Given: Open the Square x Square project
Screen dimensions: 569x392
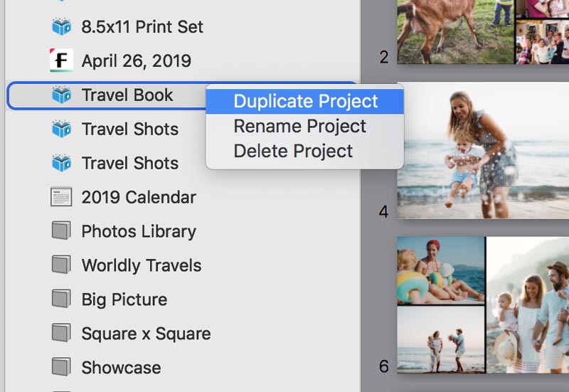Looking at the screenshot, I should [x=146, y=334].
